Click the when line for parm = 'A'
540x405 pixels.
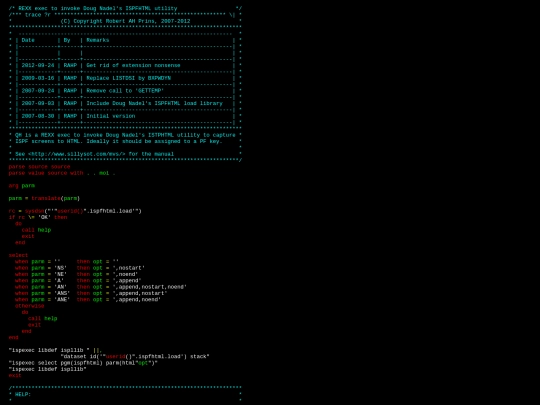78,280
